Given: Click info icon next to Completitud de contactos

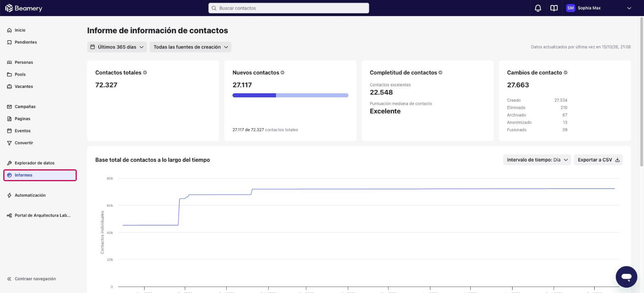Looking at the screenshot, I should (440, 73).
